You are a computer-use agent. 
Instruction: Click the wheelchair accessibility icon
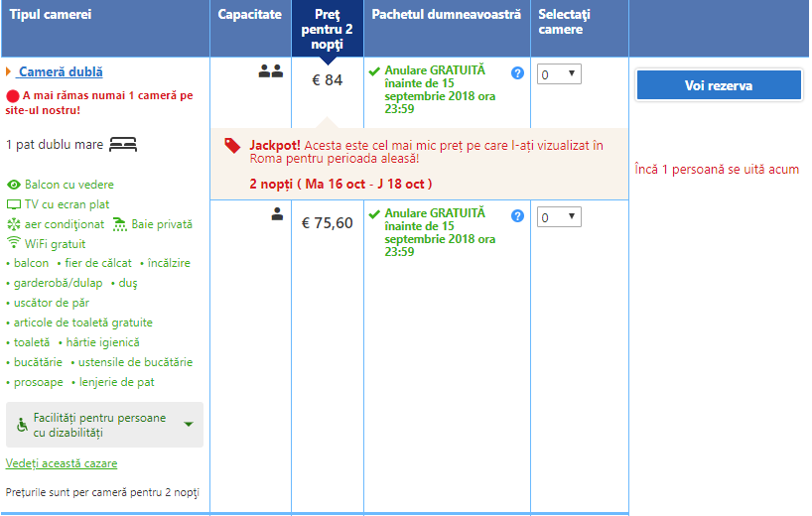(23, 425)
